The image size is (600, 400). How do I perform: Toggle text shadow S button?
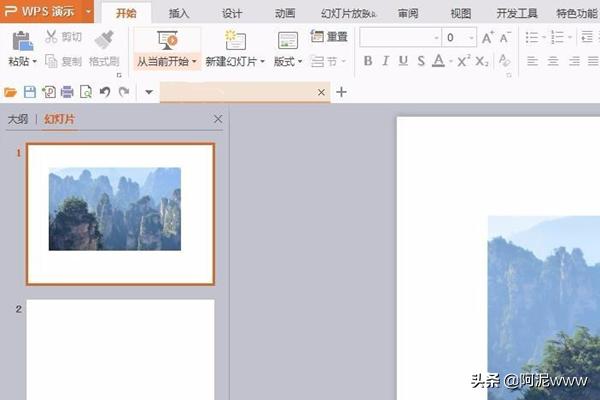pos(421,61)
